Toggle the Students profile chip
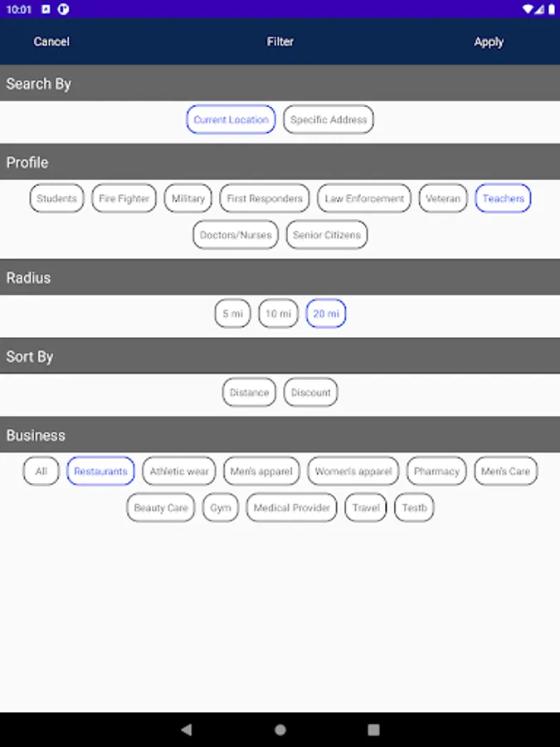560x747 pixels. [x=56, y=198]
